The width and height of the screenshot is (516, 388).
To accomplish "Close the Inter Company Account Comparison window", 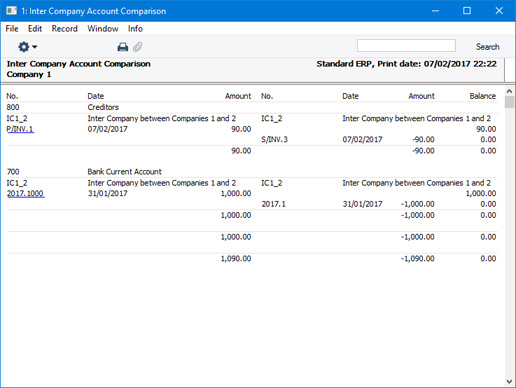I will pyautogui.click(x=499, y=11).
